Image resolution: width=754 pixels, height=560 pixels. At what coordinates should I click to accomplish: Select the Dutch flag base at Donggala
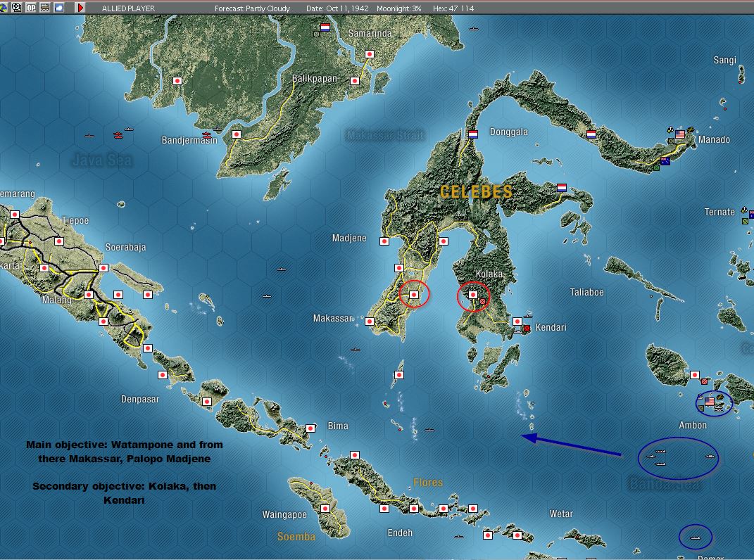472,134
